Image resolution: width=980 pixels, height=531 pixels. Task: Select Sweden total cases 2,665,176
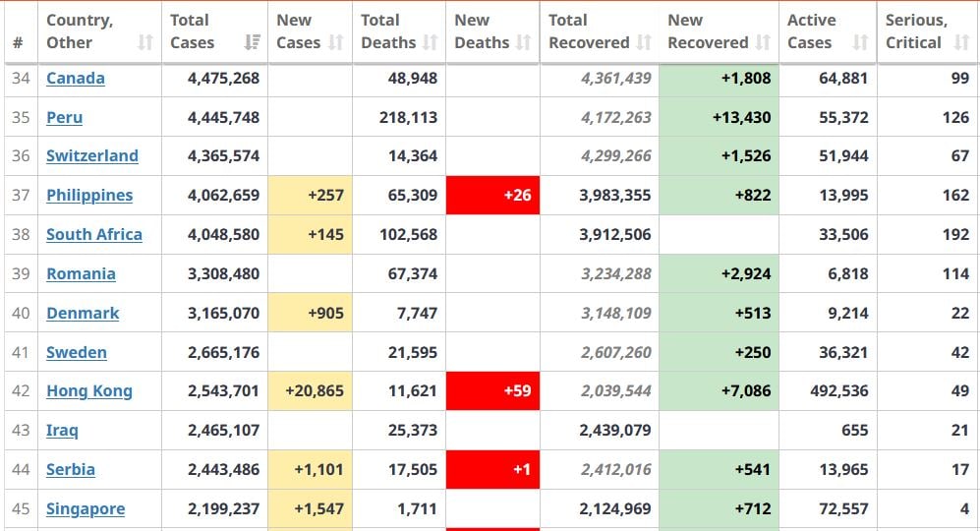(224, 353)
